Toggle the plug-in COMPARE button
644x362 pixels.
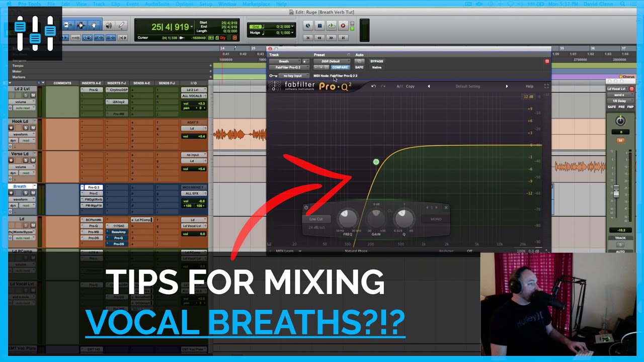[x=340, y=67]
